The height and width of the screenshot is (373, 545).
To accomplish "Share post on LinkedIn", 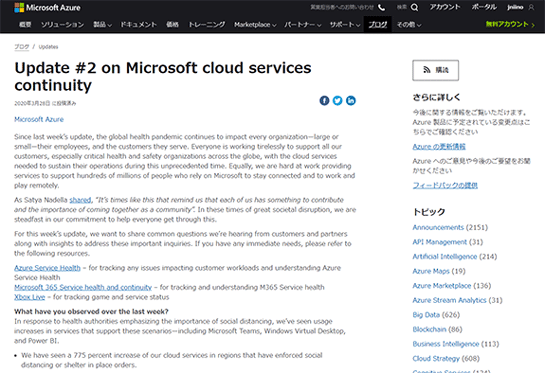I will click(x=351, y=100).
